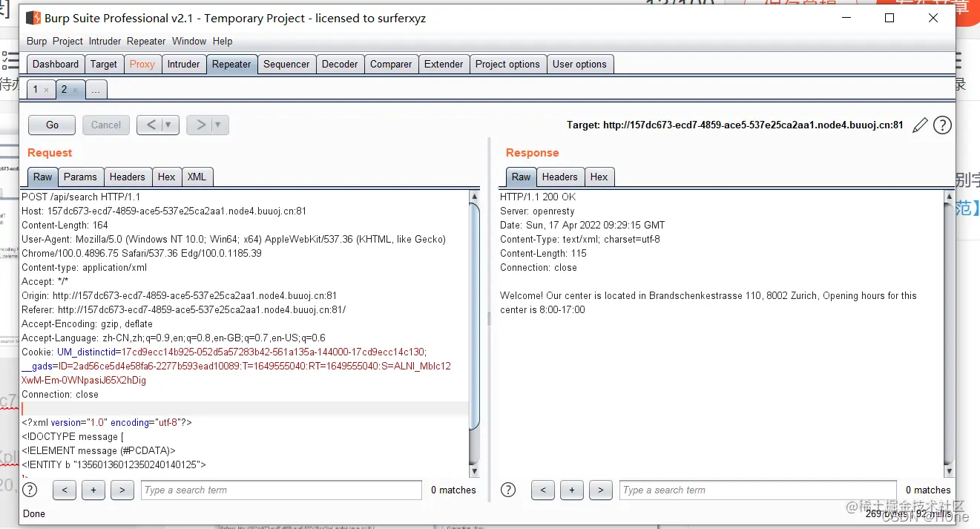This screenshot has width=980, height=529.
Task: Click the Request search input field
Action: (281, 490)
